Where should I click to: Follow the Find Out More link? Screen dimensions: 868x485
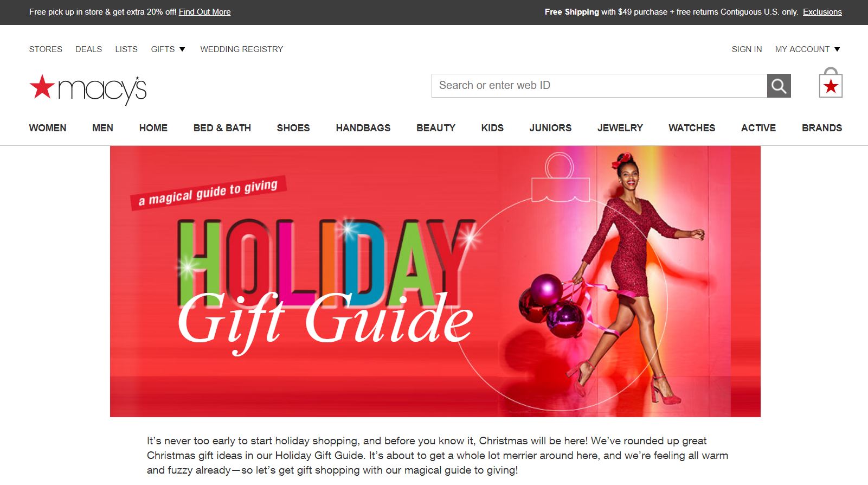click(205, 12)
